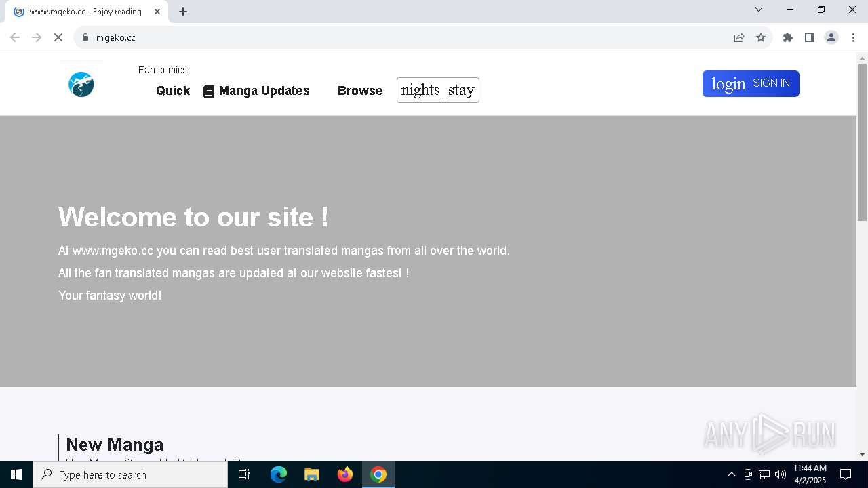Launch Firefox from taskbar

coord(345,474)
